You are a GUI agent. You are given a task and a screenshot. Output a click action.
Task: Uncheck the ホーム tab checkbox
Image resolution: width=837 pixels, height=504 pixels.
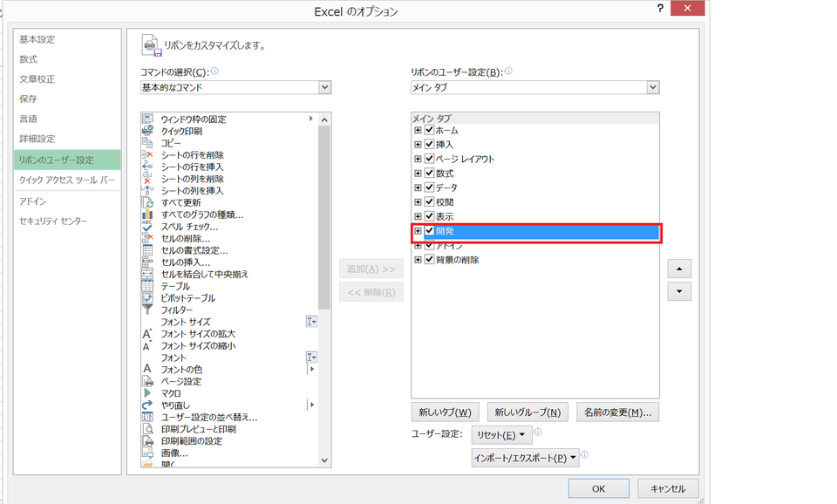(x=429, y=130)
